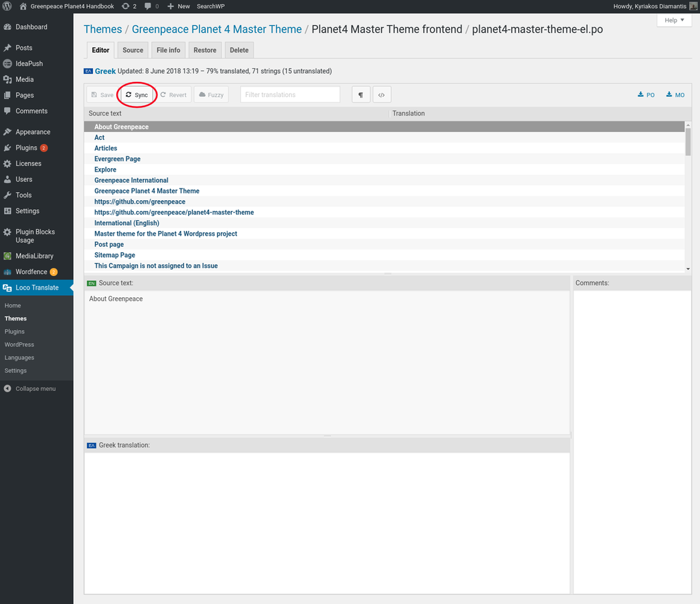Select the 'Greenpeace International' source string

pos(384,180)
